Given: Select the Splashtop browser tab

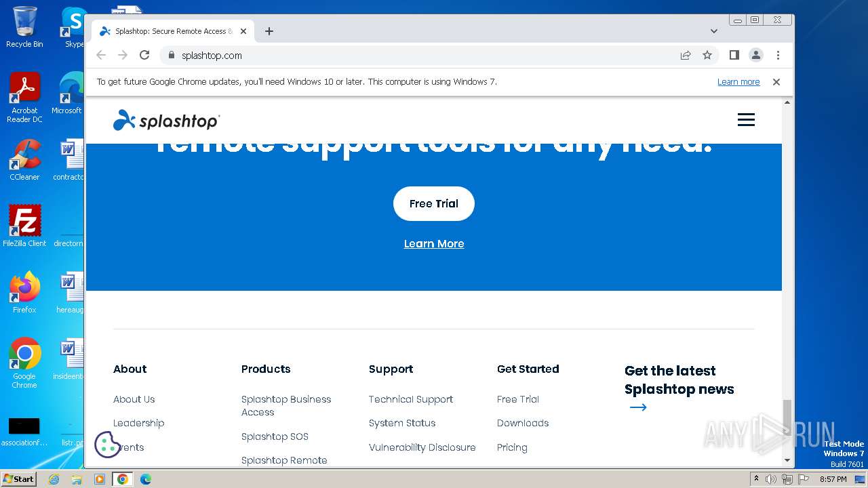Looking at the screenshot, I should [x=173, y=31].
